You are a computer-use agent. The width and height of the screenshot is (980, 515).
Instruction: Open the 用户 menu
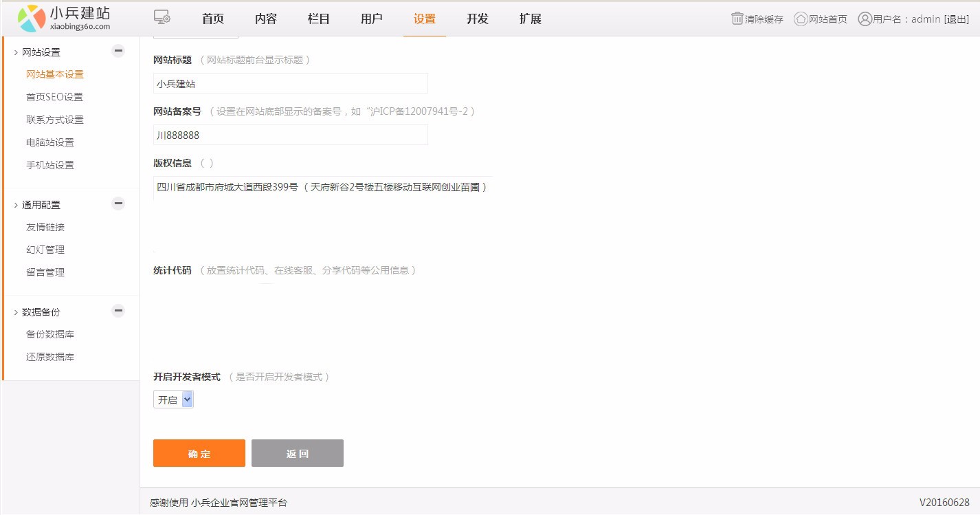coord(372,19)
